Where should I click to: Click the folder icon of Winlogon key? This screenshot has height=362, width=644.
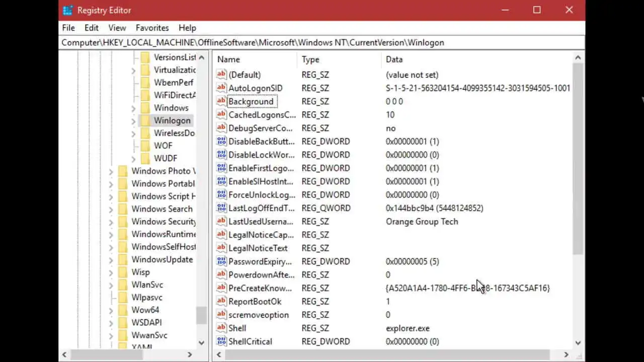tap(145, 120)
